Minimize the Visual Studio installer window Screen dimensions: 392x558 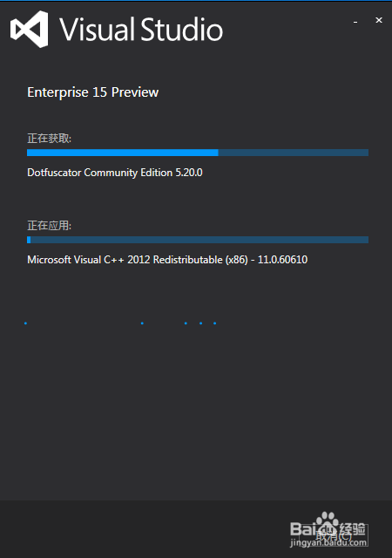pyautogui.click(x=355, y=21)
